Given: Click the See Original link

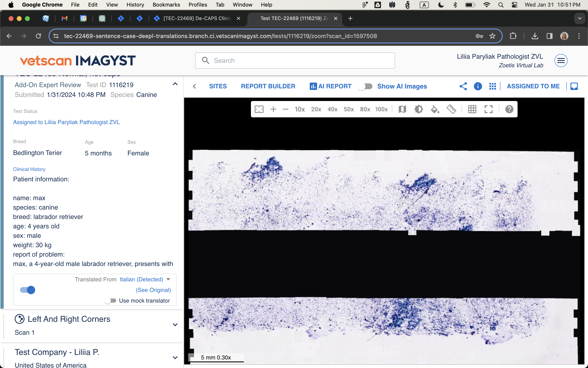Looking at the screenshot, I should (153, 290).
